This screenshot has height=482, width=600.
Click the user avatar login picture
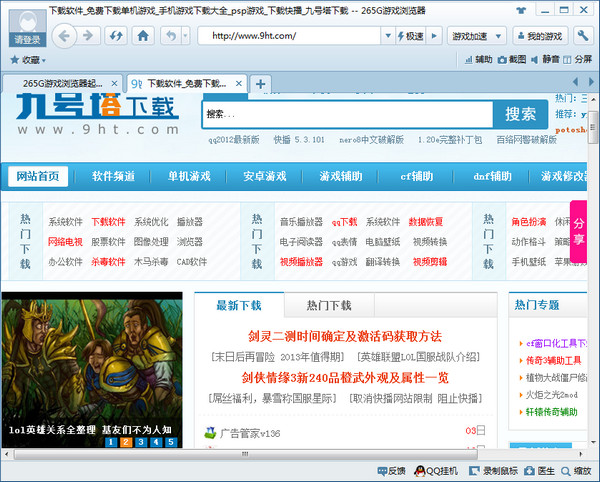[x=28, y=21]
